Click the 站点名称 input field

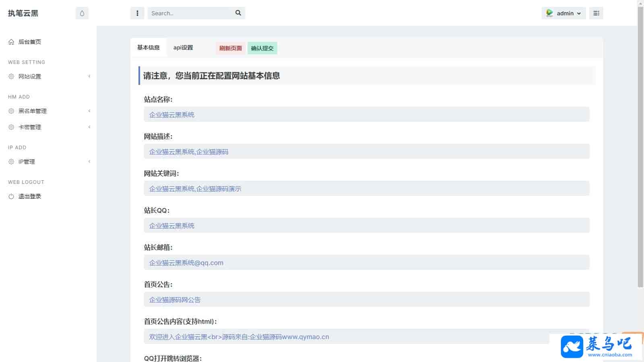click(367, 115)
